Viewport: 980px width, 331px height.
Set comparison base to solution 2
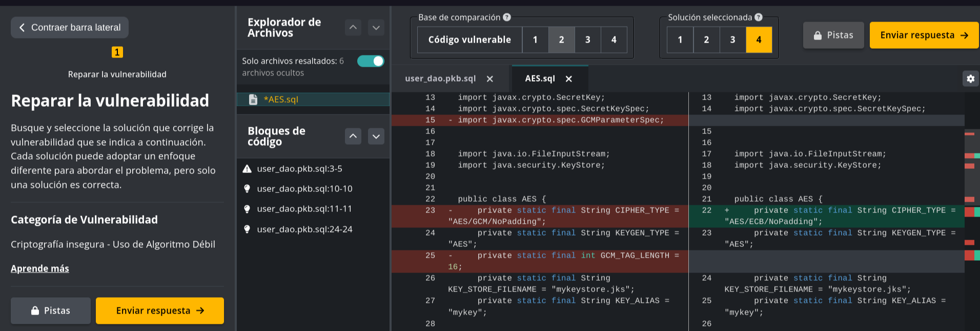(561, 40)
